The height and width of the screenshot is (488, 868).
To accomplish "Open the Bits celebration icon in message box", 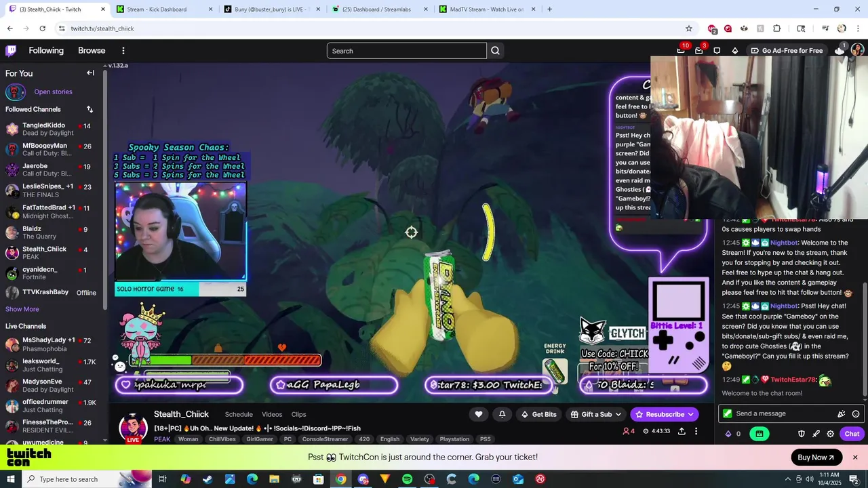I will click(x=842, y=413).
